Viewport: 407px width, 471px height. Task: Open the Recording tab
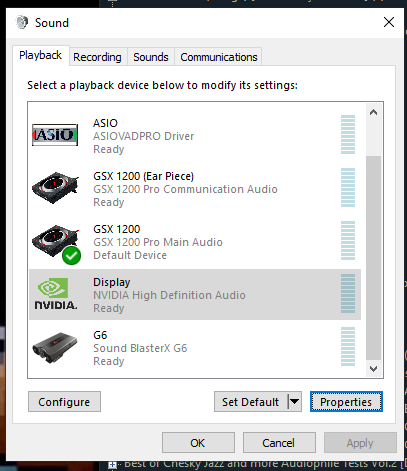pos(97,57)
